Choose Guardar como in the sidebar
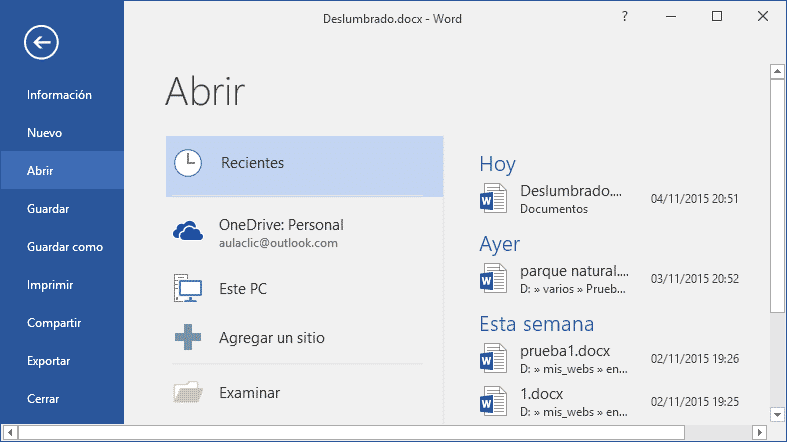The width and height of the screenshot is (787, 442). click(65, 247)
